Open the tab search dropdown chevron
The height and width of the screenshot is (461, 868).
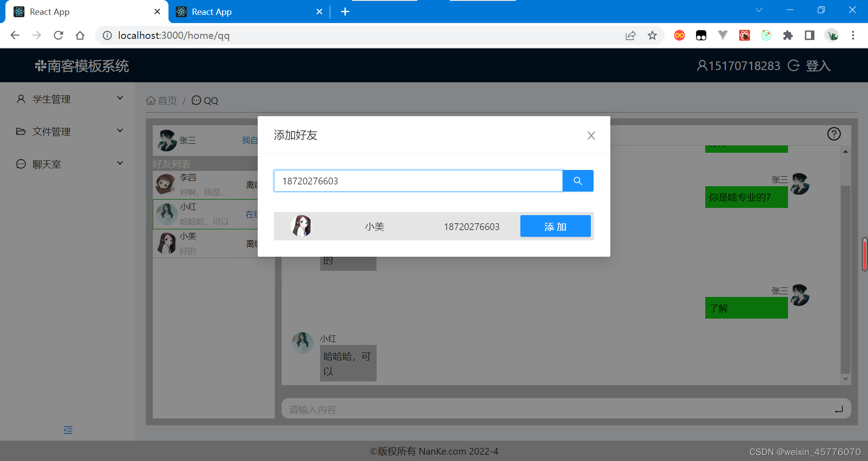759,10
